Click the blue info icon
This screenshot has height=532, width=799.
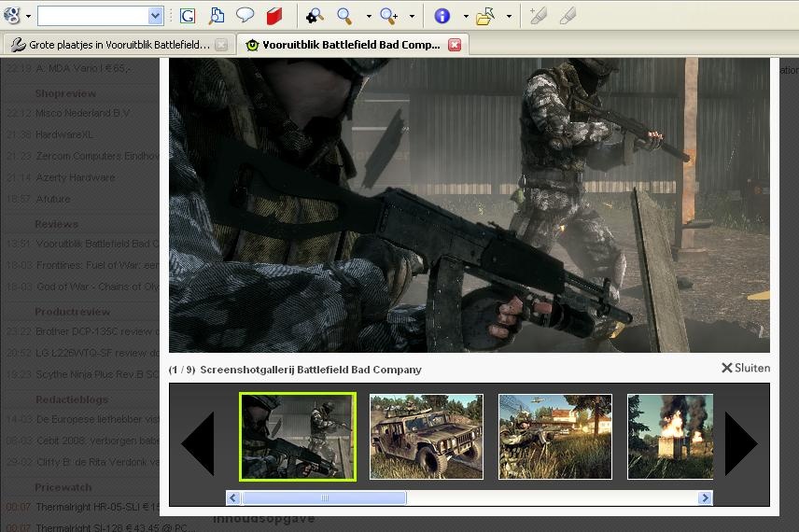click(442, 16)
